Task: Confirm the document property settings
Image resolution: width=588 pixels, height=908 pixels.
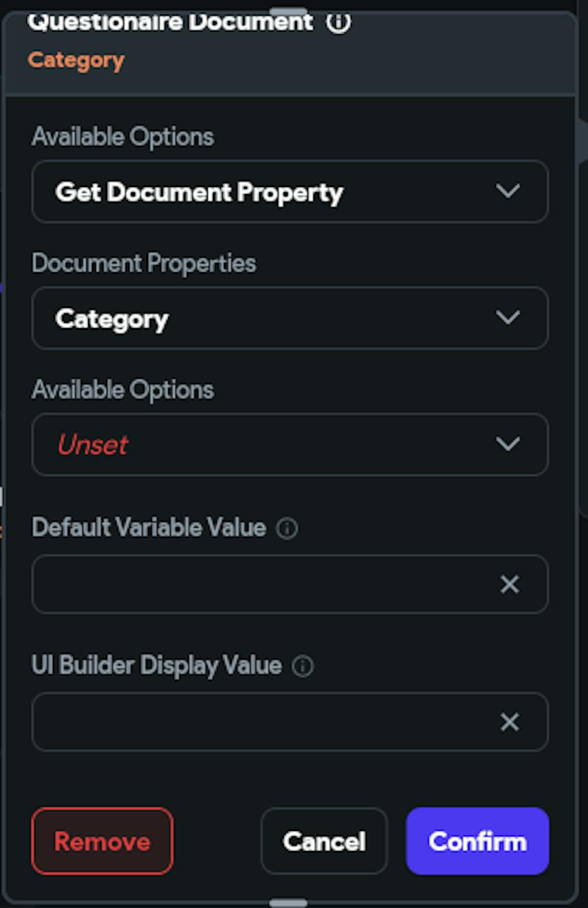Action: point(477,841)
